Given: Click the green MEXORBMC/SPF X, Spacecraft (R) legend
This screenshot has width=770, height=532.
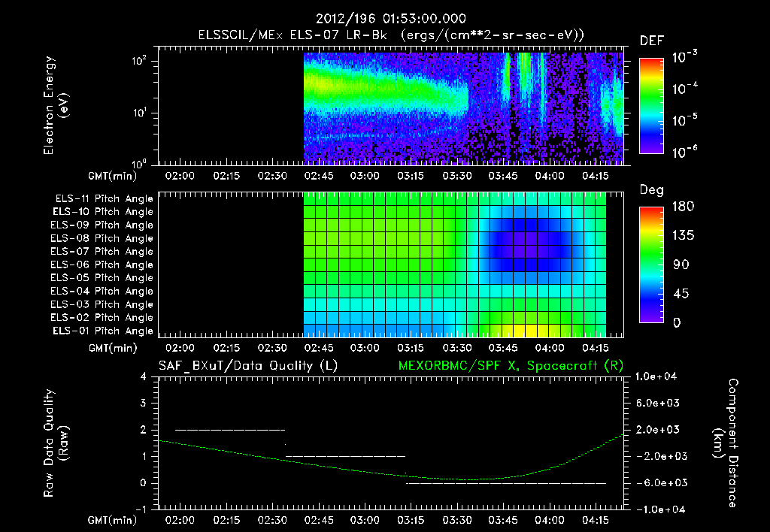Looking at the screenshot, I should (511, 366).
